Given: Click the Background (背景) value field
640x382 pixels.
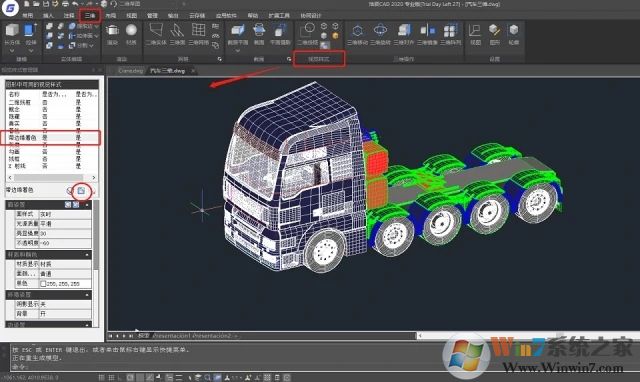Looking at the screenshot, I should pos(65,313).
